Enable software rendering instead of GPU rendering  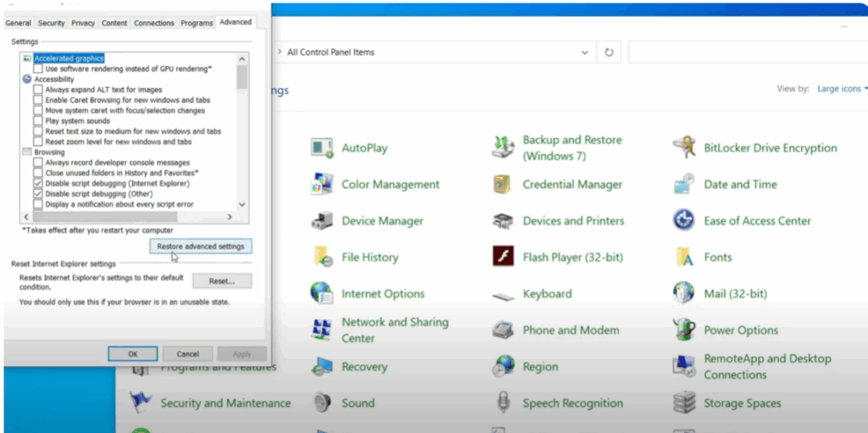pyautogui.click(x=38, y=69)
